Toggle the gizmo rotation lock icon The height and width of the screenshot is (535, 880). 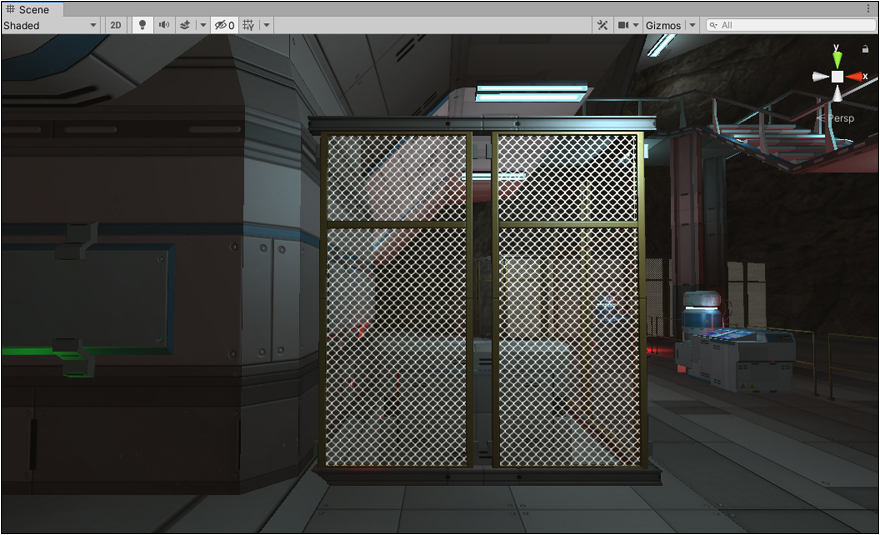click(x=864, y=48)
